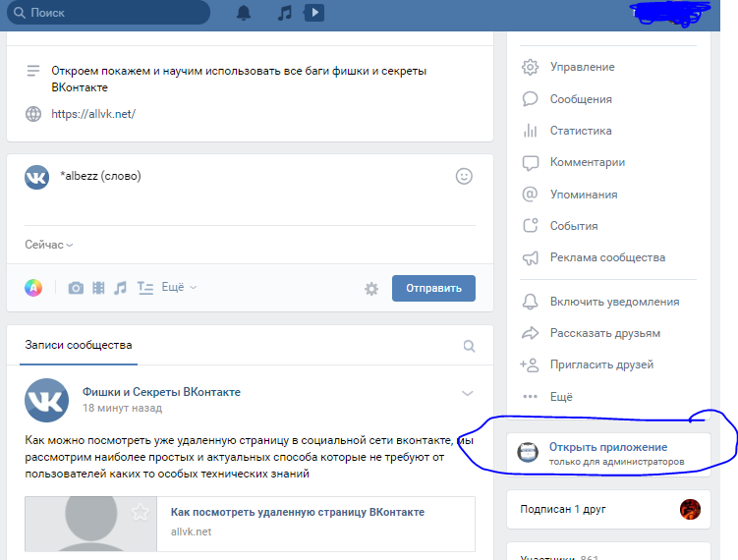
Task: Click the Упоминания at-sign icon
Action: coord(530,194)
